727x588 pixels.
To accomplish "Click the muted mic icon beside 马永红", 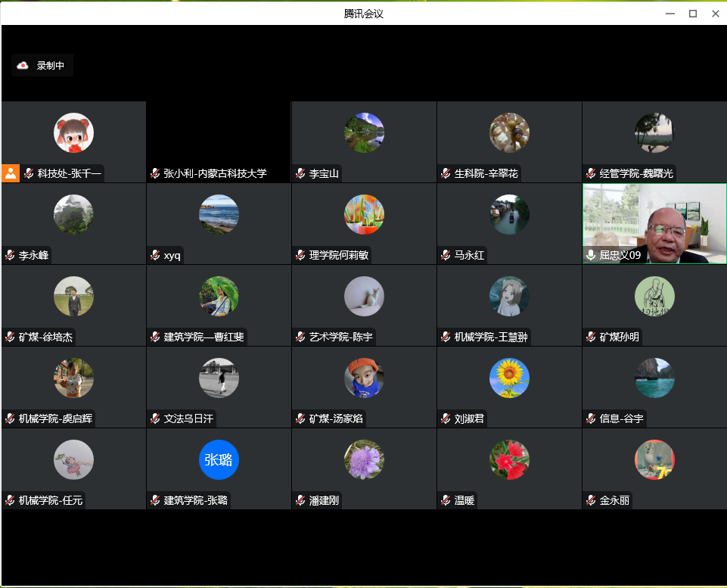I will [446, 255].
